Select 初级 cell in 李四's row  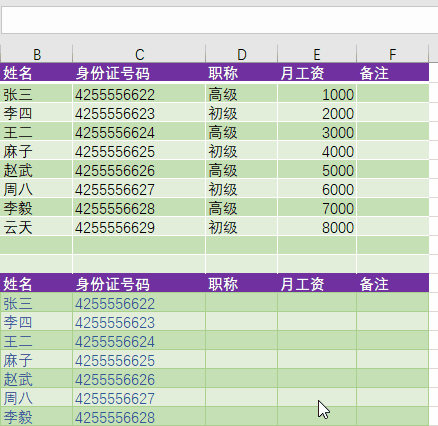[242, 112]
